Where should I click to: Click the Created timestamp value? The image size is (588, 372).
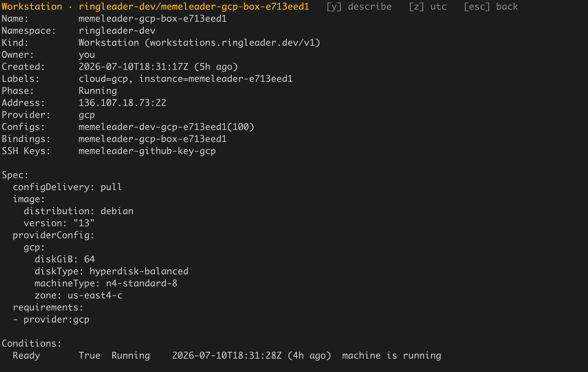158,67
